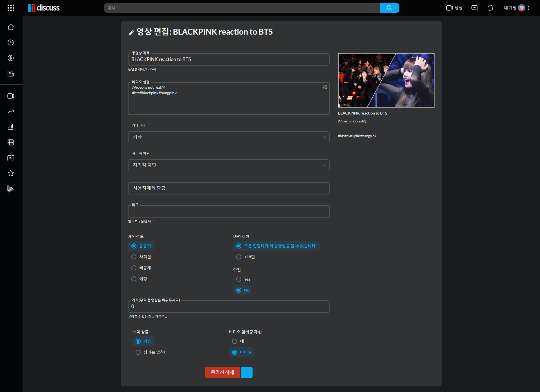Open the play-store triangle sidebar icon
Image resolution: width=540 pixels, height=392 pixels.
pos(11,189)
